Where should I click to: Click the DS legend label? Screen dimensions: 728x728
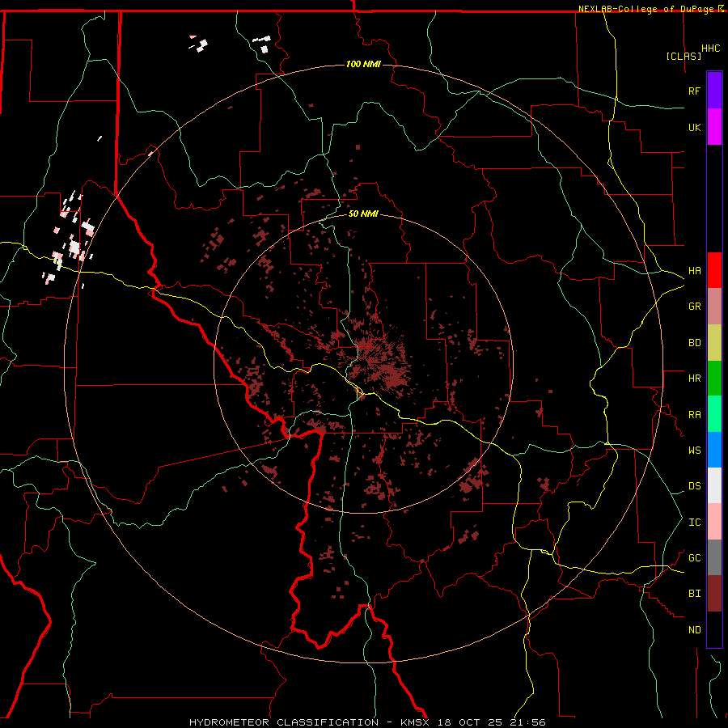pyautogui.click(x=695, y=486)
